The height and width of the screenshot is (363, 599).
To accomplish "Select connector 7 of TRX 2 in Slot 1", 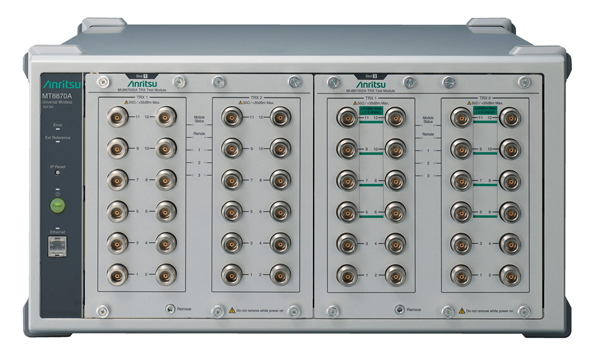I will [232, 180].
